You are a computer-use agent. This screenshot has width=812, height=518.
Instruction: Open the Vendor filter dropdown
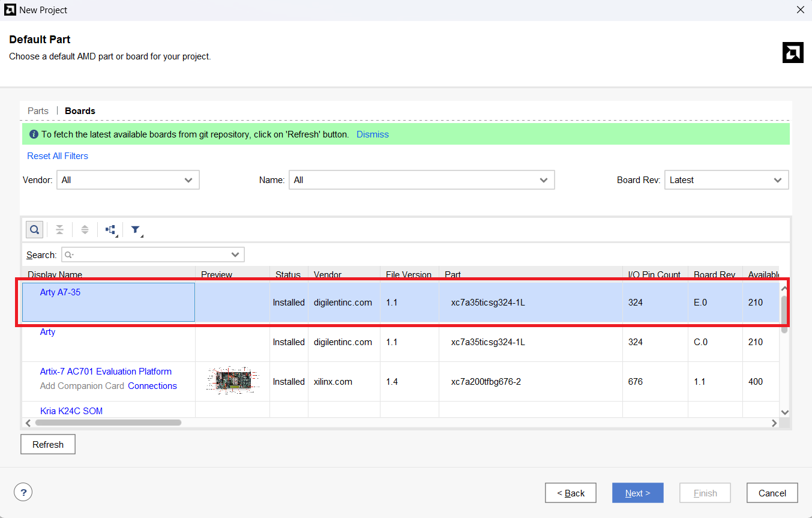[128, 180]
